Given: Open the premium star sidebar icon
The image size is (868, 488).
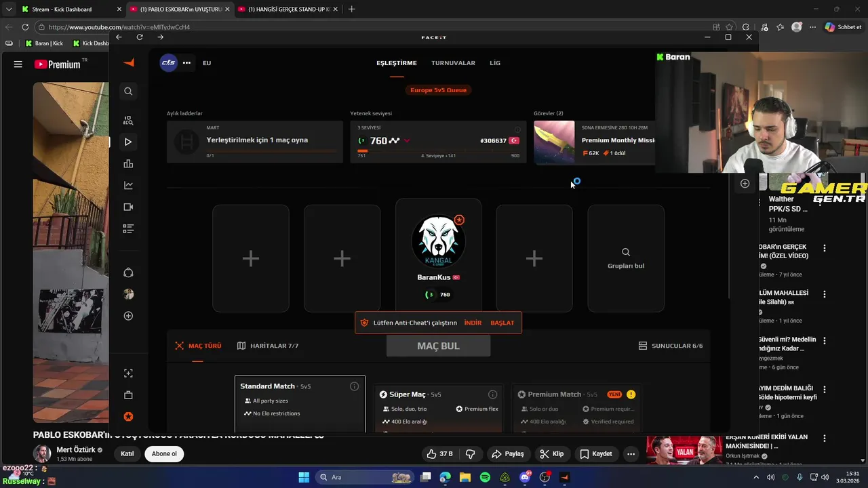Looking at the screenshot, I should [x=128, y=417].
